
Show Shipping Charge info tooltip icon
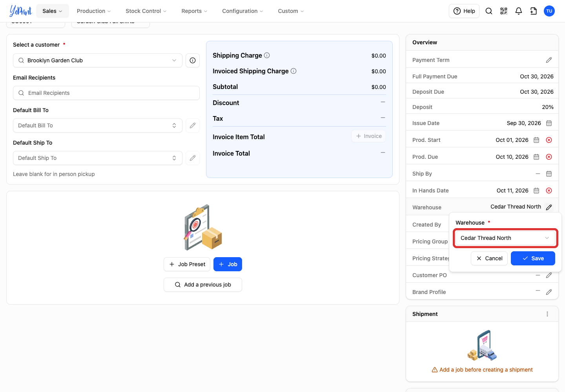(x=267, y=55)
